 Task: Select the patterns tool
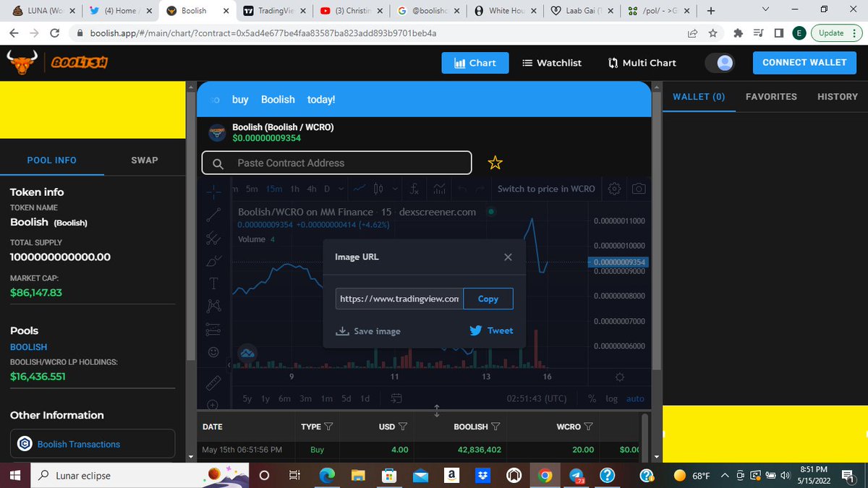(x=213, y=306)
